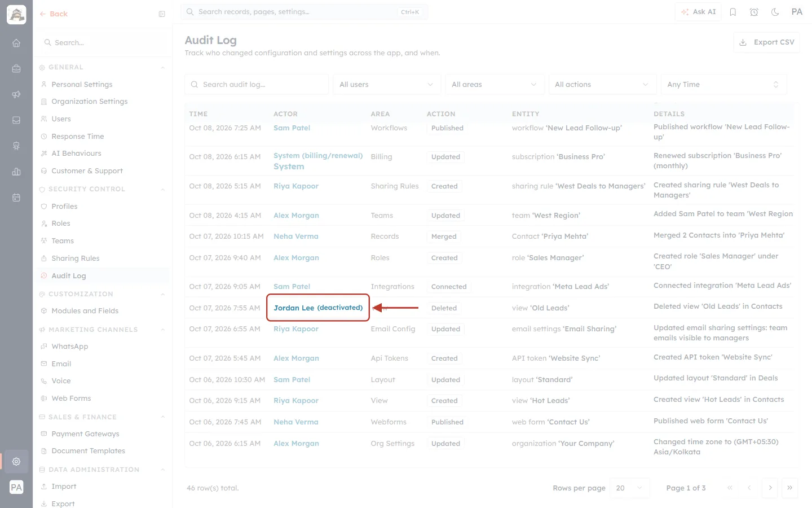Open the All areas filter dropdown
This screenshot has height=508, width=812.
tap(494, 85)
